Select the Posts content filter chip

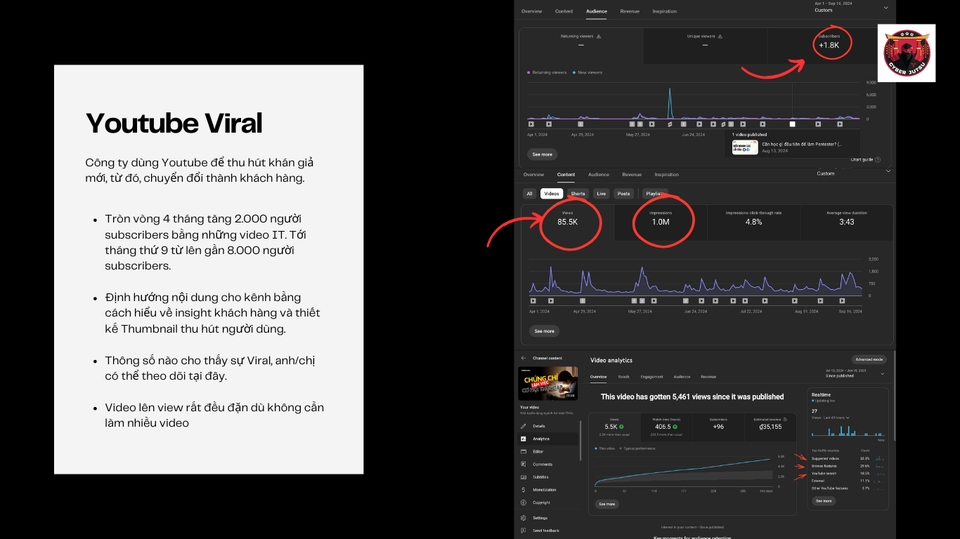623,194
